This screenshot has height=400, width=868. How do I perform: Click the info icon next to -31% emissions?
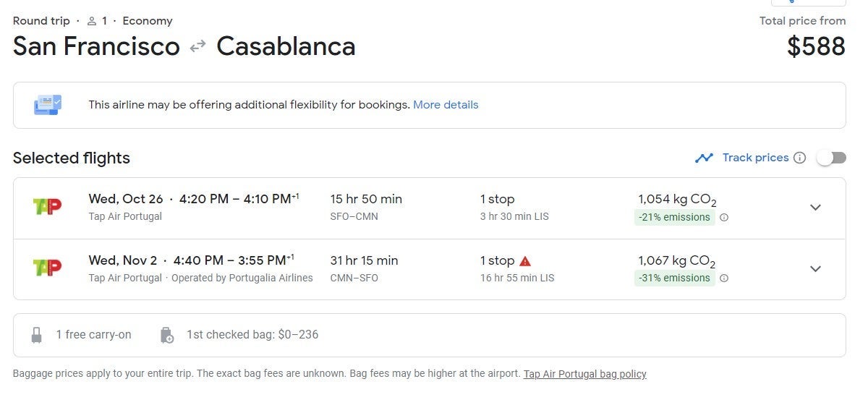click(x=724, y=278)
